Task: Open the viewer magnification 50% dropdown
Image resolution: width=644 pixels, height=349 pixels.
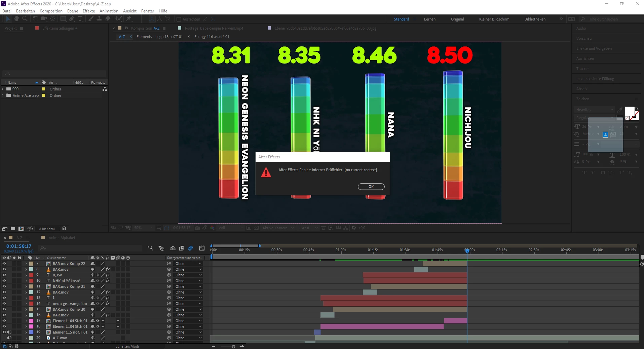Action: 144,228
